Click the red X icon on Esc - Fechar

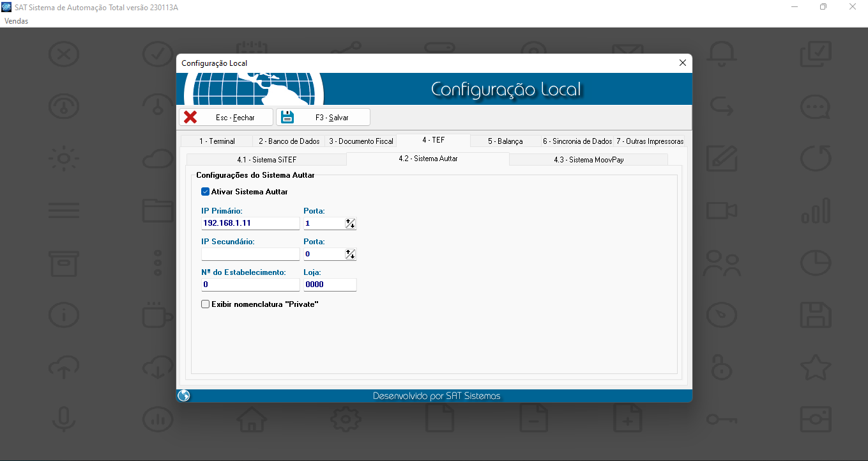(190, 117)
